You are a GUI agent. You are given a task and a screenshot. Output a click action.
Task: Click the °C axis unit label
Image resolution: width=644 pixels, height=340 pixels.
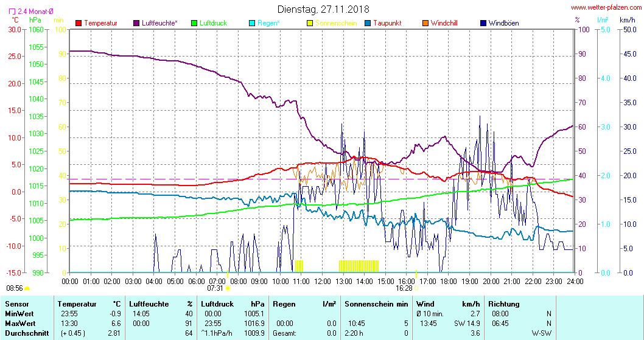pyautogui.click(x=15, y=19)
